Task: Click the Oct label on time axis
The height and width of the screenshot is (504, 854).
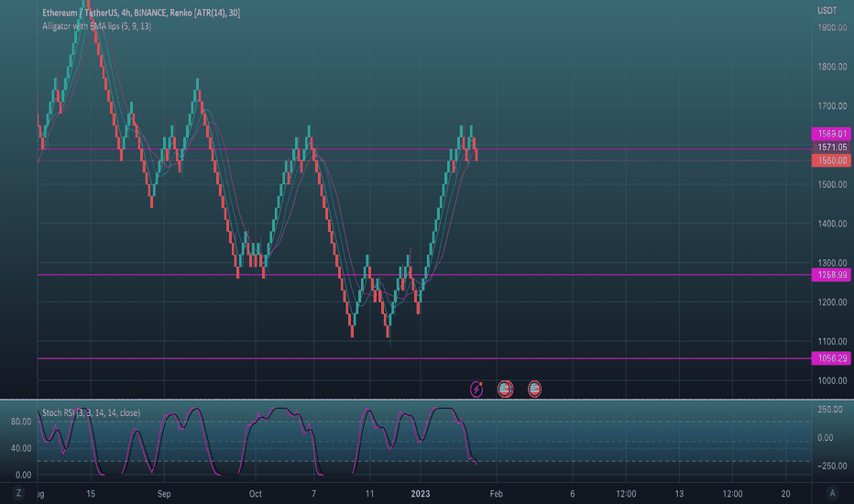Action: coord(255,494)
